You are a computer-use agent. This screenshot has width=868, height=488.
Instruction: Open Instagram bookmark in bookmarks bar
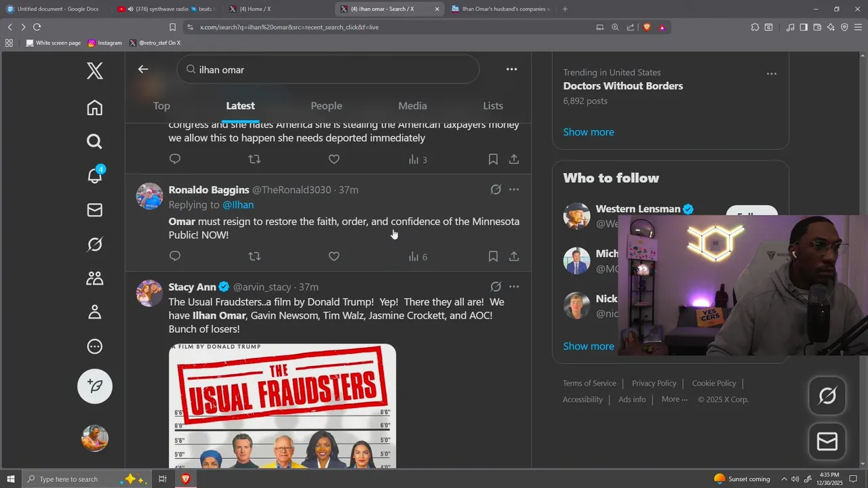105,43
